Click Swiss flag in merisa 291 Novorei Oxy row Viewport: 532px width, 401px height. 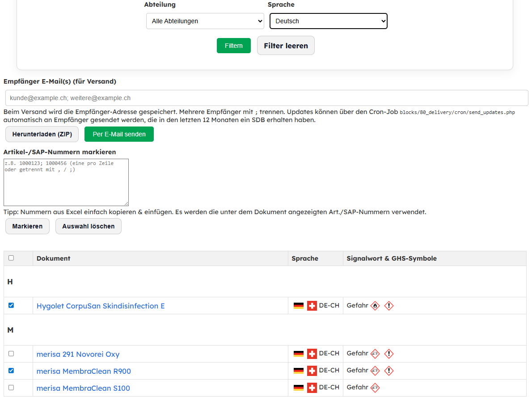click(312, 354)
